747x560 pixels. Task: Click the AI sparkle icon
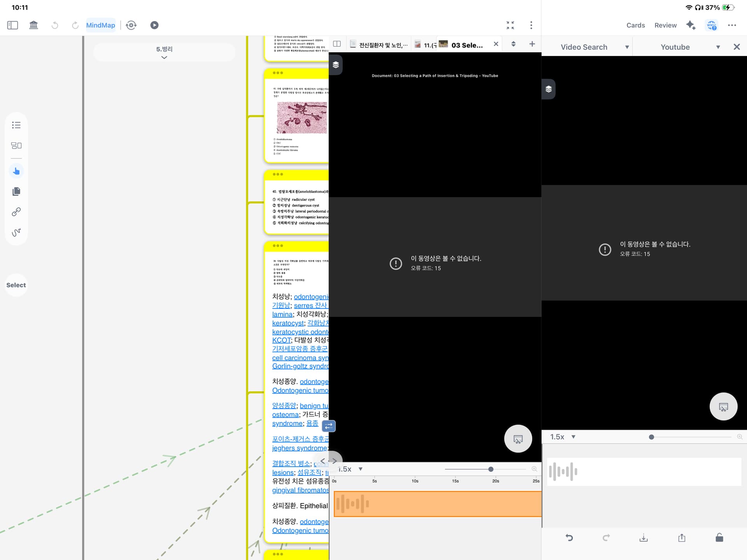point(691,25)
